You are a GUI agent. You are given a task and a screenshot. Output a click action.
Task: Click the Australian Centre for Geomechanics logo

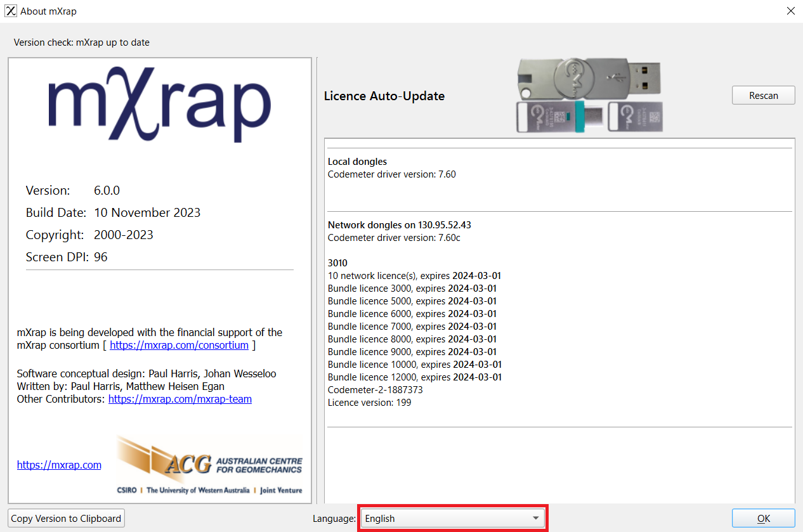pyautogui.click(x=210, y=465)
